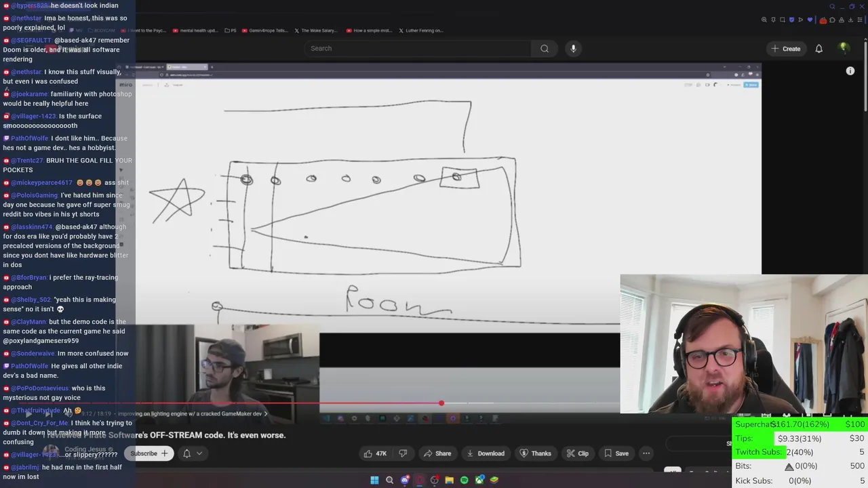Click the 'Twitch Subs:' goal row
This screenshot has height=488, width=868.
800,452
